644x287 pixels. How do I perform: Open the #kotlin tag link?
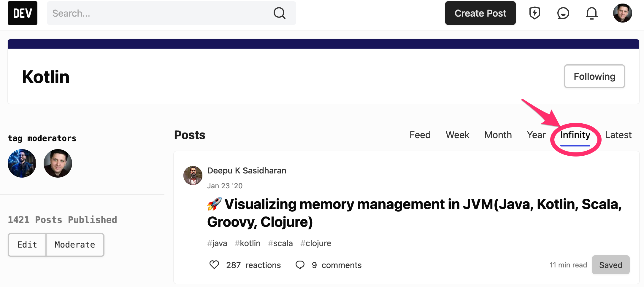(248, 243)
